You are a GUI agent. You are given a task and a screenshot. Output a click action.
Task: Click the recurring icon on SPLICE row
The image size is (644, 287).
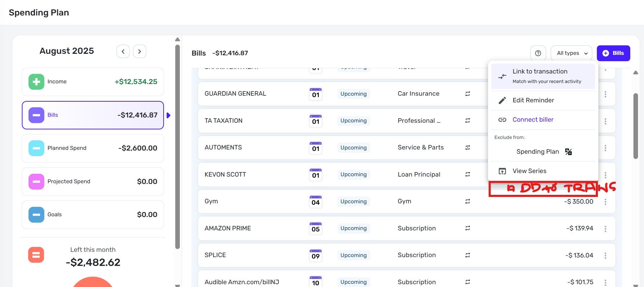pyautogui.click(x=468, y=255)
